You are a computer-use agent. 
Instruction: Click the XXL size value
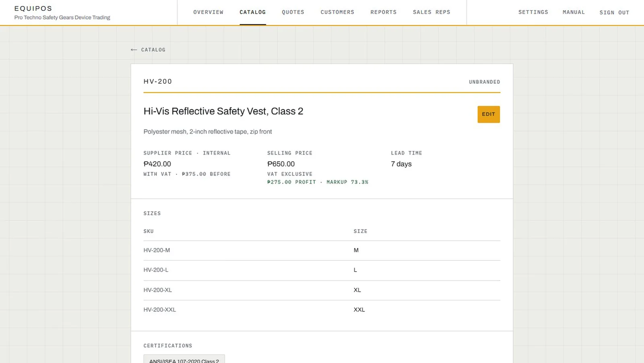tap(359, 310)
